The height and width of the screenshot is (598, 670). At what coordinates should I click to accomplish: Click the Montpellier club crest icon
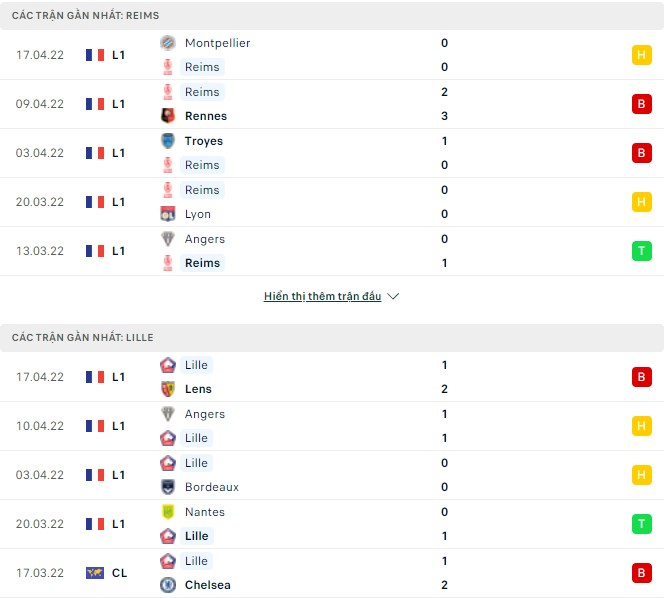(168, 43)
